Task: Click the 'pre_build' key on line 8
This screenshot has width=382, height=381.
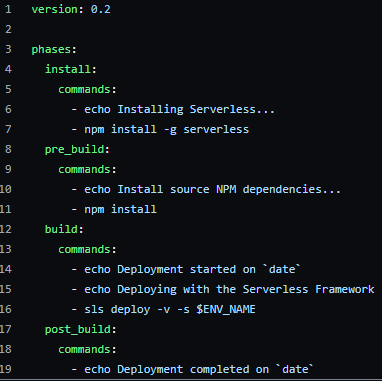Action: pos(74,149)
